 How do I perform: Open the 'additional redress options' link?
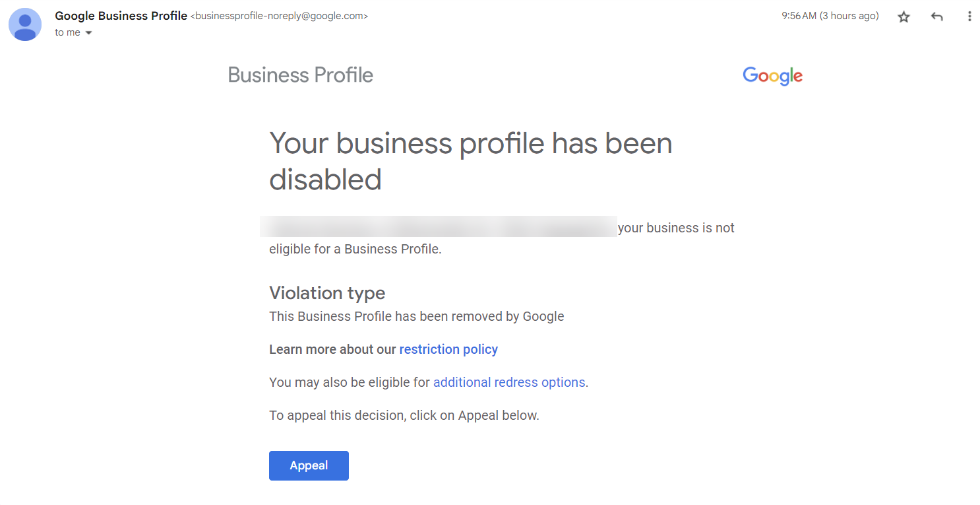[509, 382]
